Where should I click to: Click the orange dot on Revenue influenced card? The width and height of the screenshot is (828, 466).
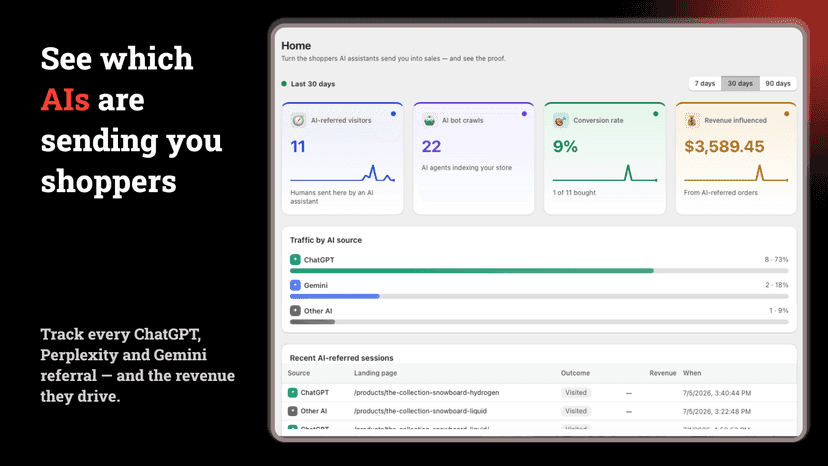787,114
